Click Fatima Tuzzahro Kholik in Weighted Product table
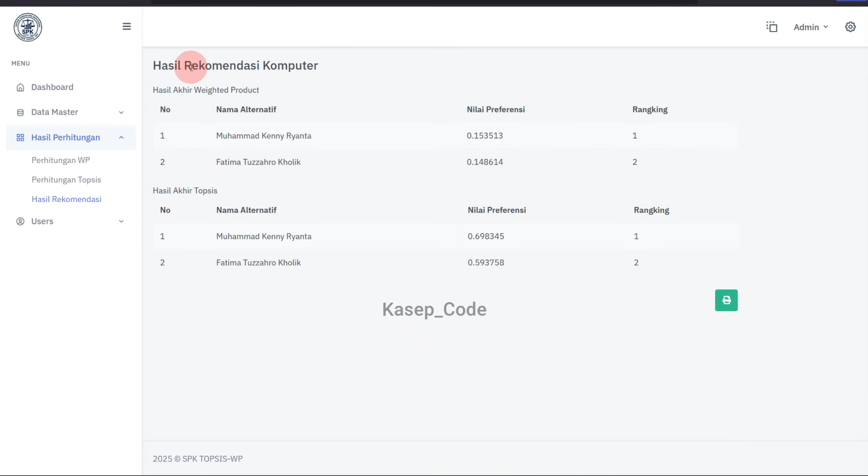 tap(258, 162)
